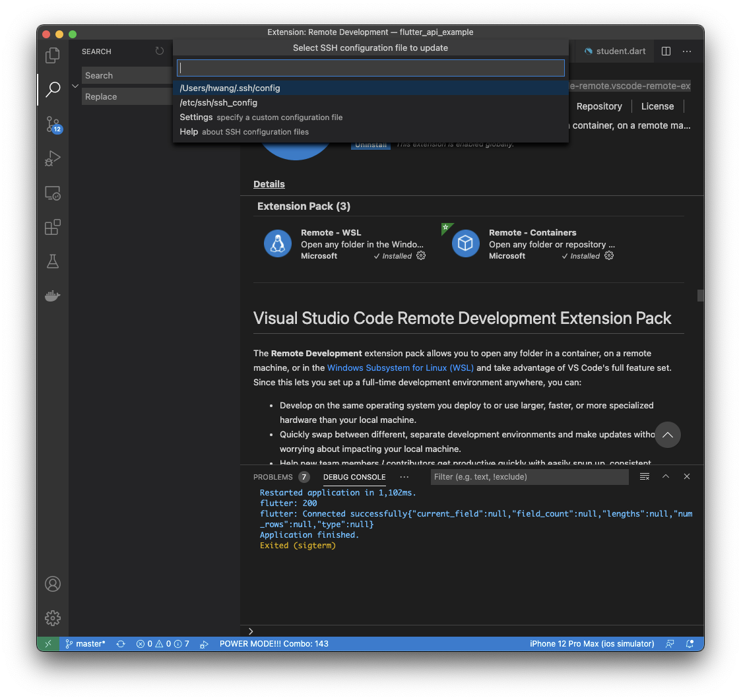Maximize the panel size chevron

665,476
